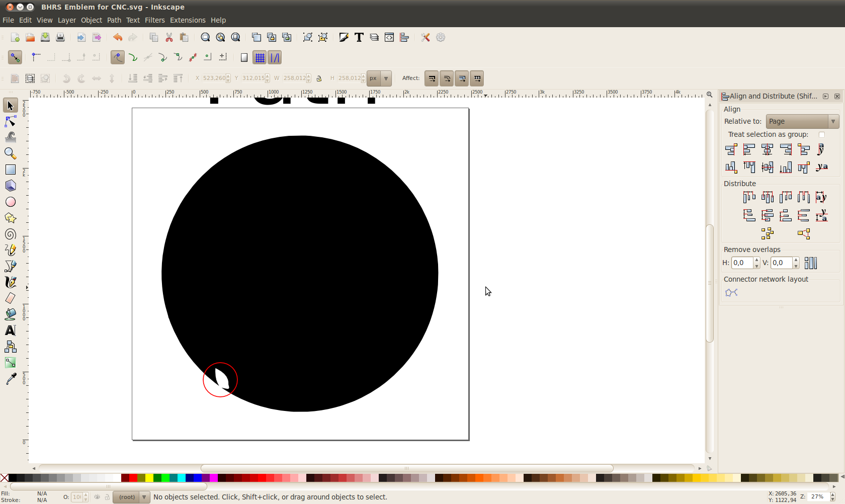Toggle Affect rounded corners scaling button
This screenshot has height=504, width=845.
click(x=447, y=78)
